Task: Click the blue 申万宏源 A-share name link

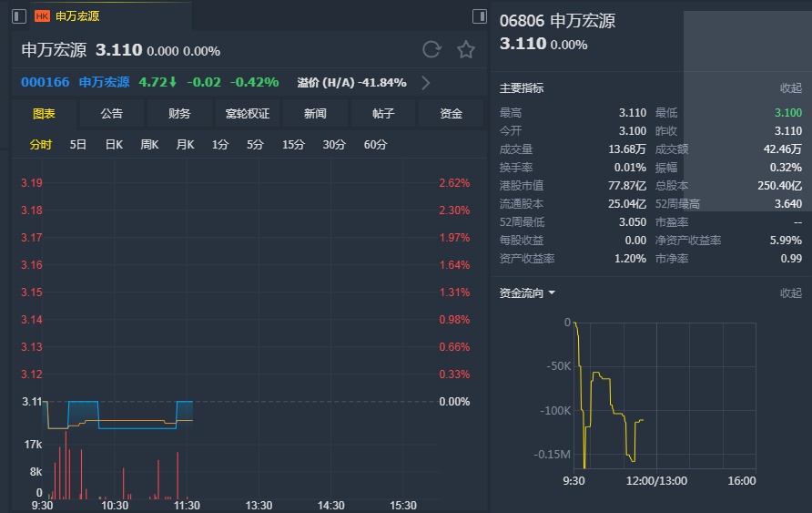Action: coord(104,82)
